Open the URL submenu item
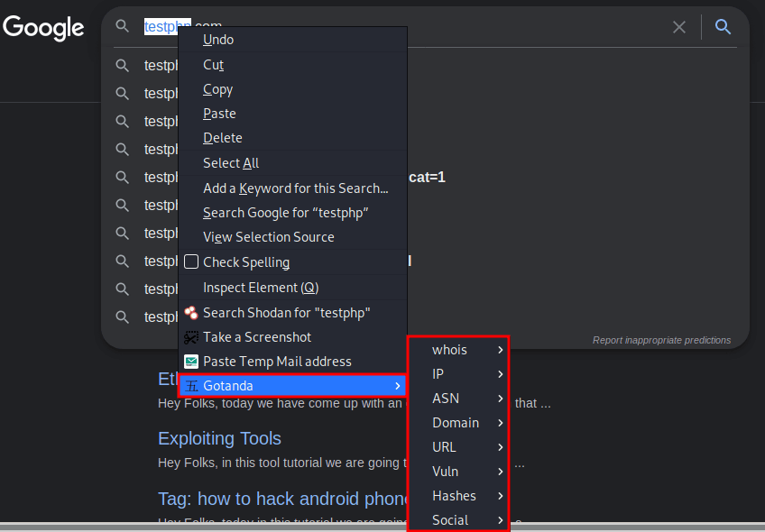 pyautogui.click(x=458, y=447)
